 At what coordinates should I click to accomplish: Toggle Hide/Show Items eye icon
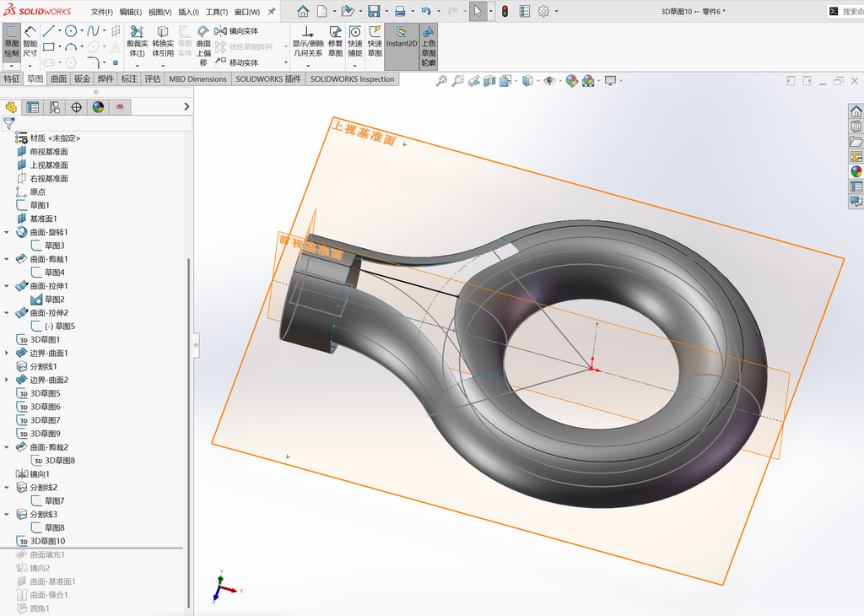pyautogui.click(x=548, y=81)
